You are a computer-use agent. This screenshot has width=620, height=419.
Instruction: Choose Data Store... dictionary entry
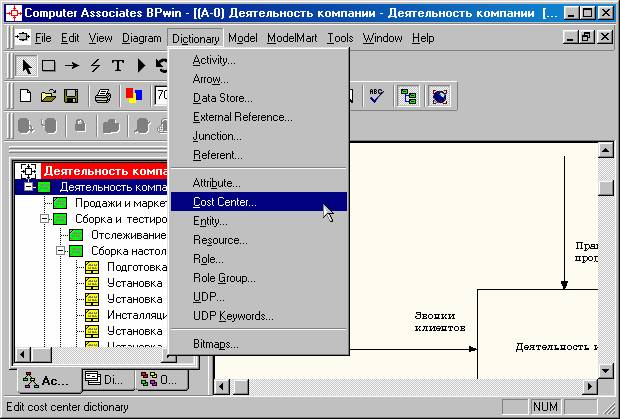[259, 98]
